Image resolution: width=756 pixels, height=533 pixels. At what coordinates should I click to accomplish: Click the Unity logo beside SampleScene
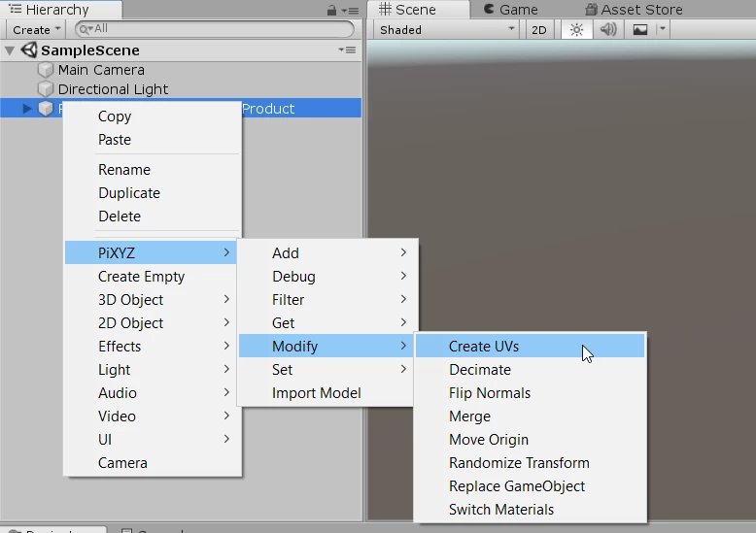coord(28,50)
